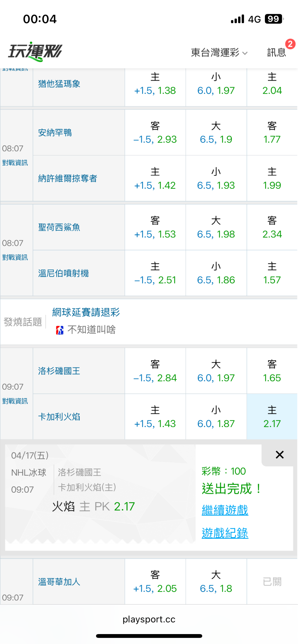
Task: Tap the playsport.cc address bar
Action: pos(149,619)
